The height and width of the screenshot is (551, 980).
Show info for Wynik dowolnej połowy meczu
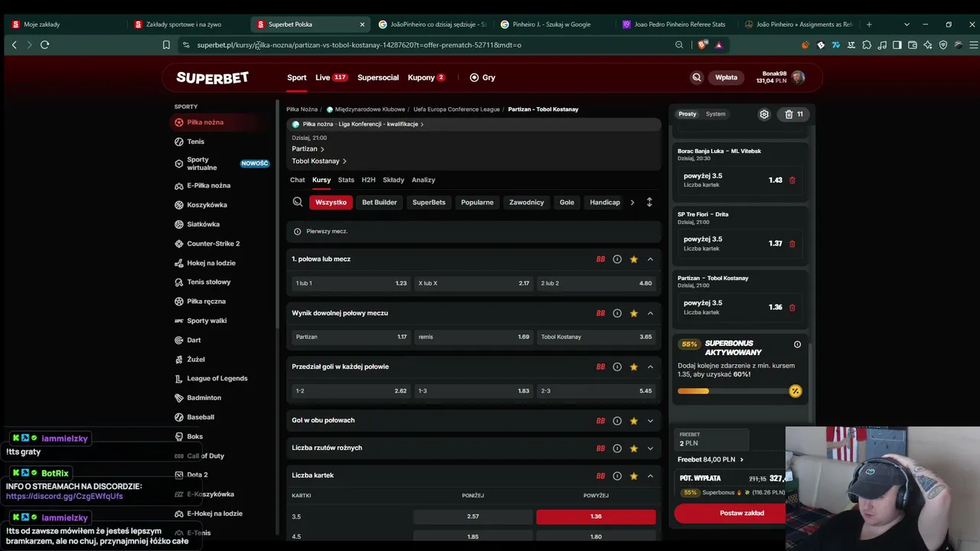tap(617, 313)
